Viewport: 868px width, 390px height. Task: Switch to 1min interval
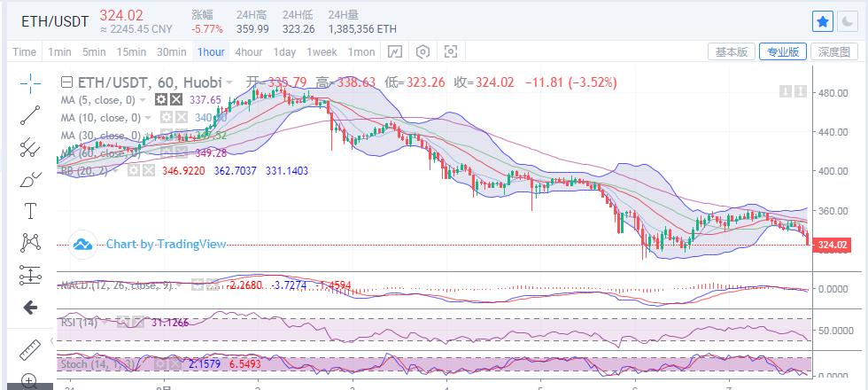(x=60, y=52)
